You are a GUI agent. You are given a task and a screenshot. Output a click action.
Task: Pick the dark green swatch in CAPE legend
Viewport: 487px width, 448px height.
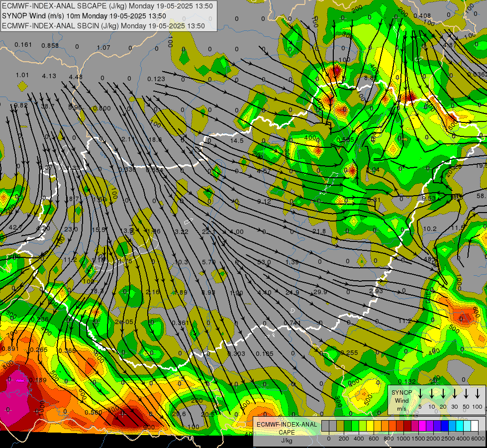click(348, 426)
